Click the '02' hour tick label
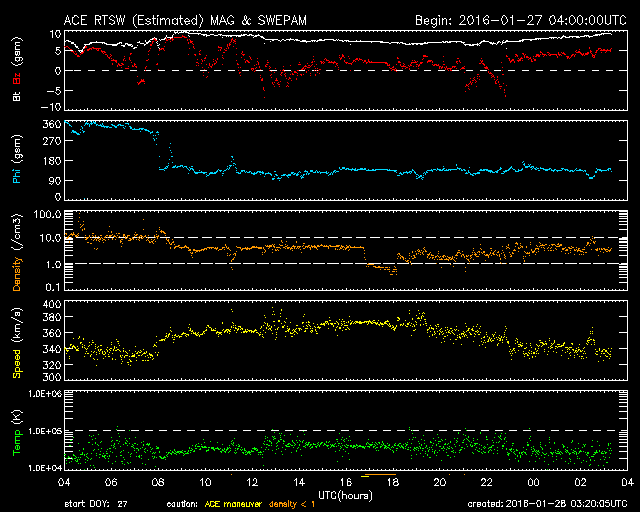Viewport: 640px width, 512px height. (580, 482)
